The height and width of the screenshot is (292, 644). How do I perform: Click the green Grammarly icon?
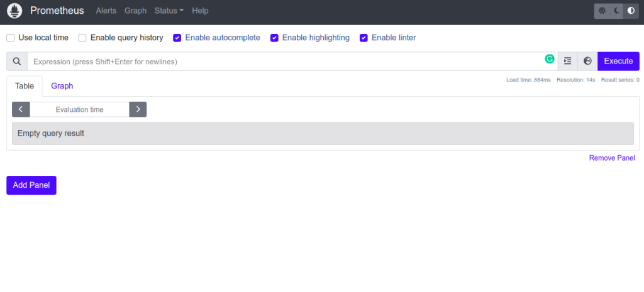pyautogui.click(x=550, y=59)
